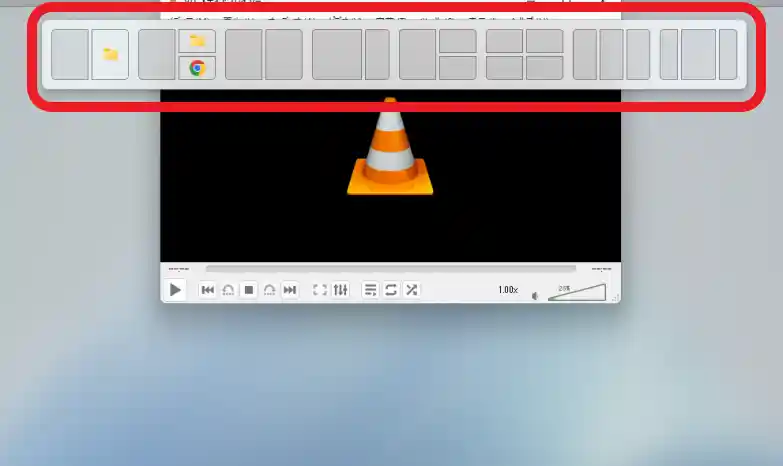This screenshot has width=783, height=466.
Task: Open VLC extended settings (equalizer sliders icon)
Action: click(341, 290)
